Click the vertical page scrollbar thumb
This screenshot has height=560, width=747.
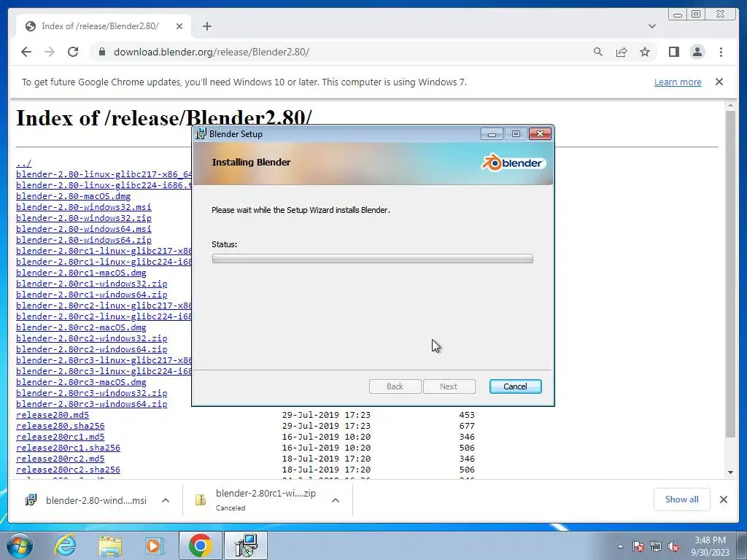coord(730,274)
